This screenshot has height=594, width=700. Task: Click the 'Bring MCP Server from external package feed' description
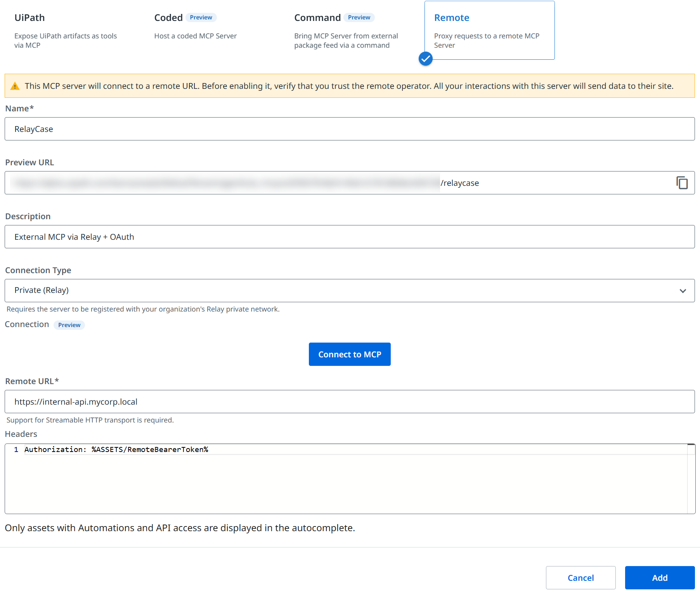(346, 41)
